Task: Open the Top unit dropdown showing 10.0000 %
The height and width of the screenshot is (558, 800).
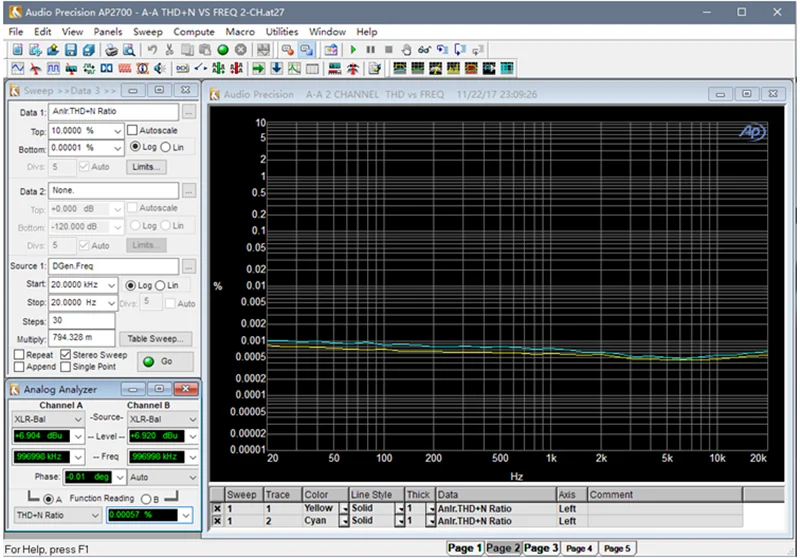Action: (117, 130)
